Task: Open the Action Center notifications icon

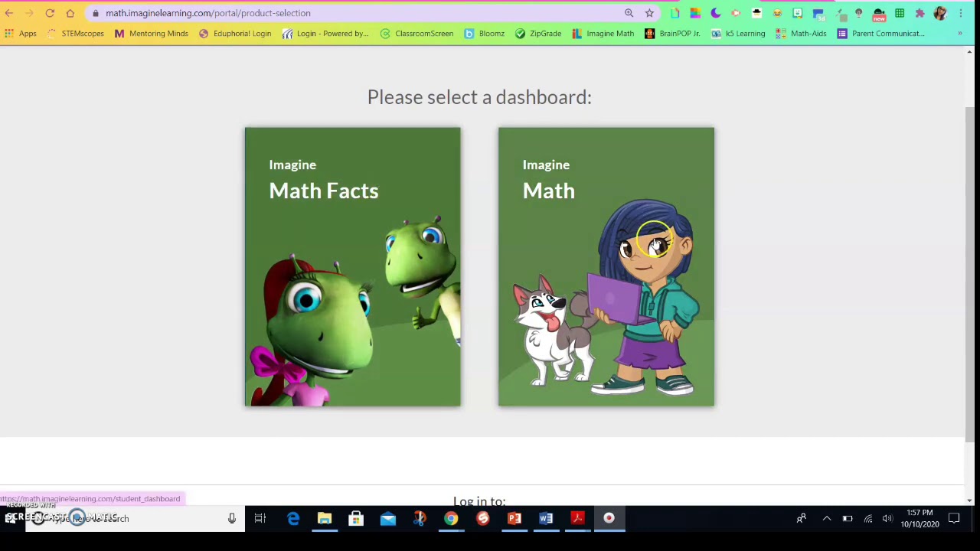Action: tap(954, 519)
